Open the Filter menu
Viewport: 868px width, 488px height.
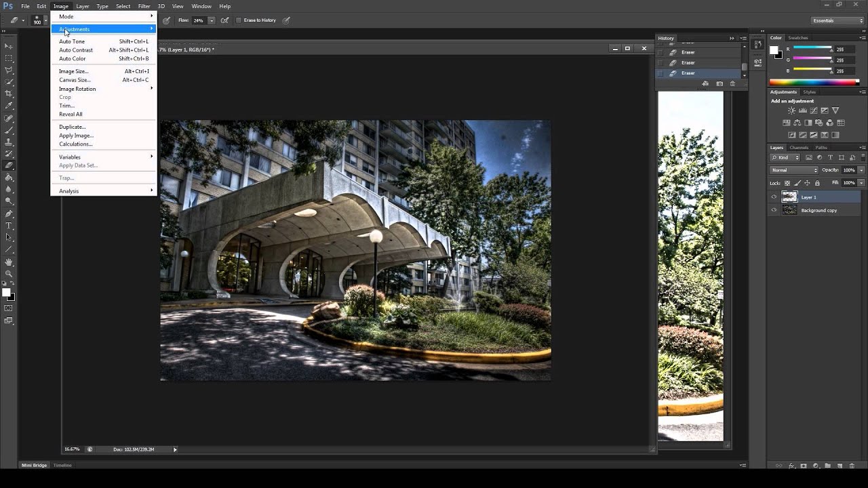[x=144, y=6]
